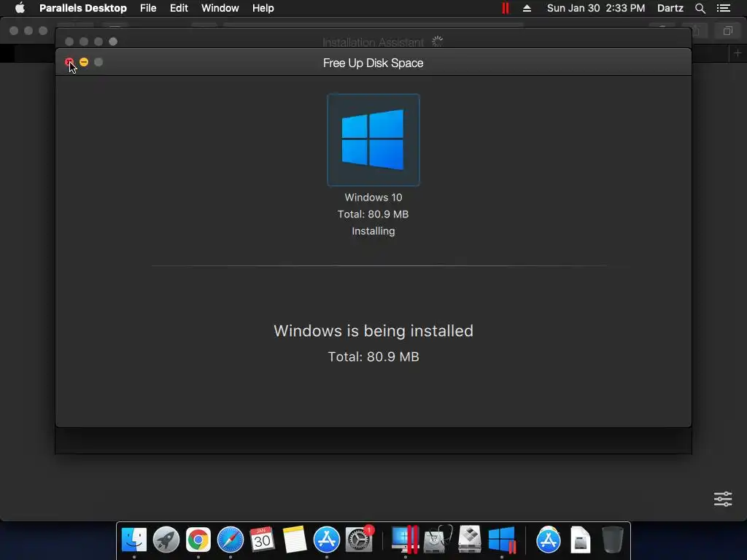This screenshot has height=560, width=747.
Task: Open App Store downloads folder beside disk image
Action: (549, 540)
